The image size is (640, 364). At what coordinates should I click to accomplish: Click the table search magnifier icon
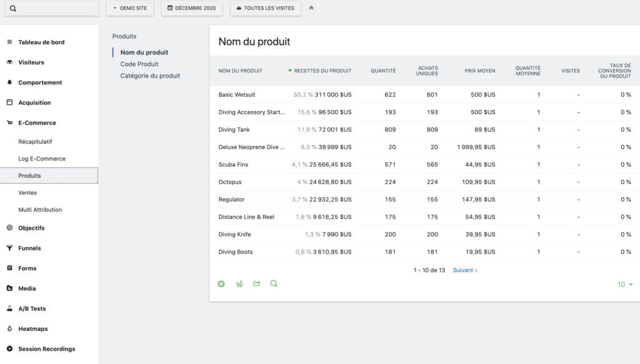coord(274,283)
